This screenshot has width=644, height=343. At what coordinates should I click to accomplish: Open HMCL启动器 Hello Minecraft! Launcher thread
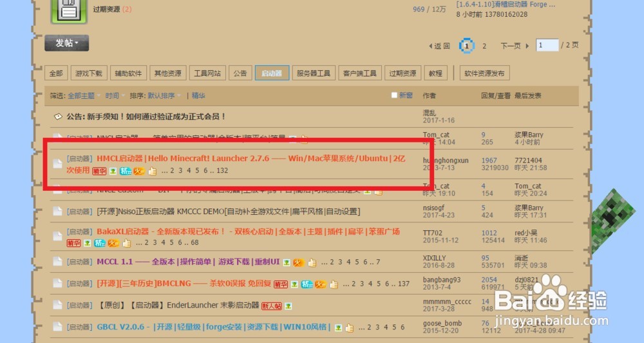pyautogui.click(x=251, y=159)
